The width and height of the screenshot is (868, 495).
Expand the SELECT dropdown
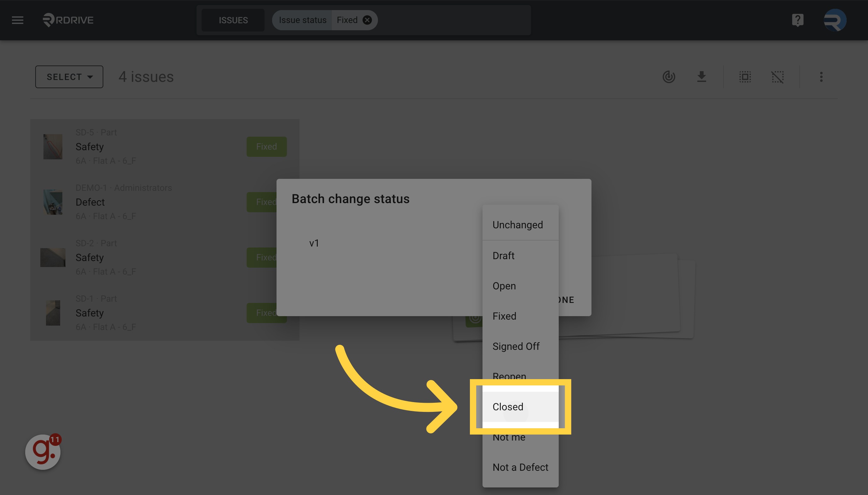pyautogui.click(x=69, y=77)
